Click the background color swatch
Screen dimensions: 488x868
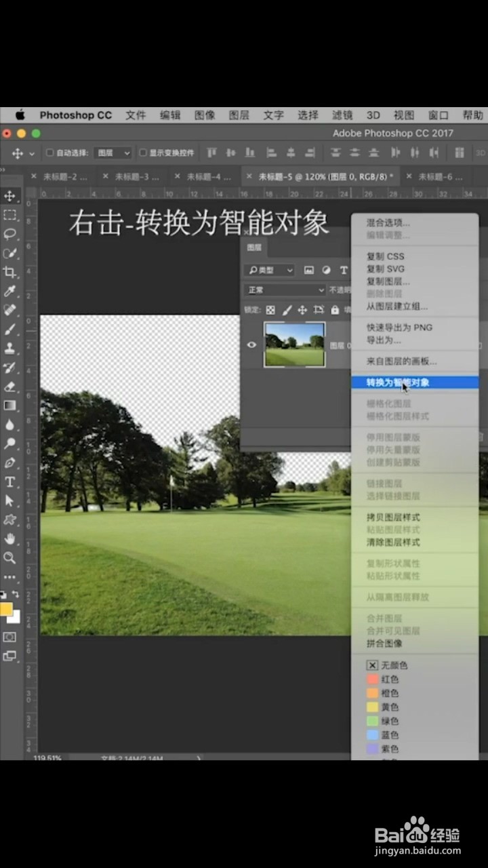pos(15,618)
